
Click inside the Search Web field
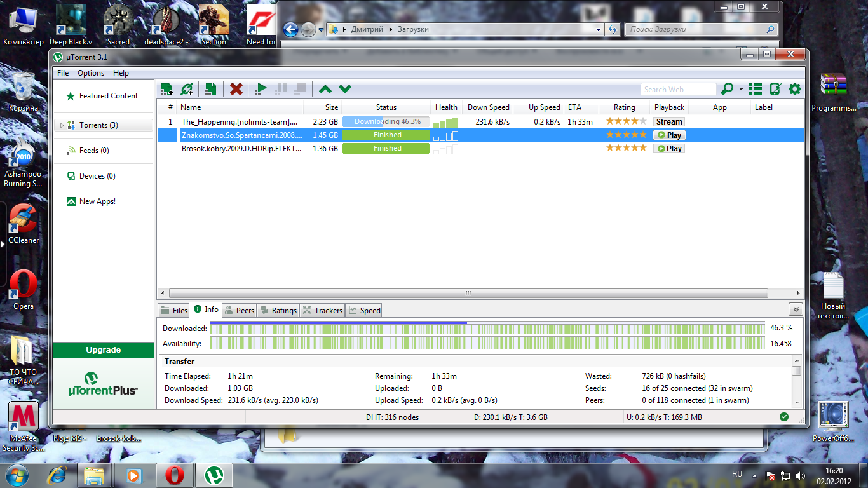[678, 90]
